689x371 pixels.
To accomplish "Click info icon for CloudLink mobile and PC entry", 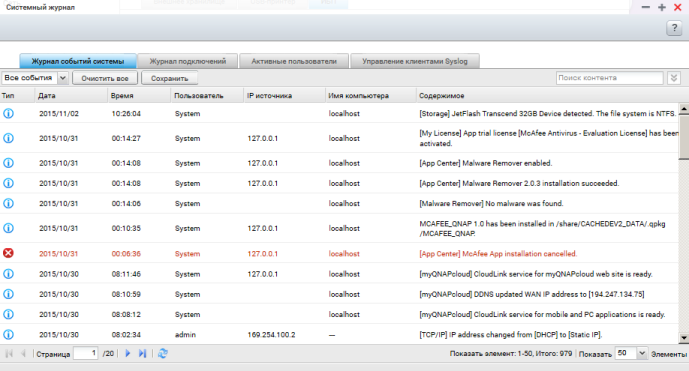I will point(8,314).
